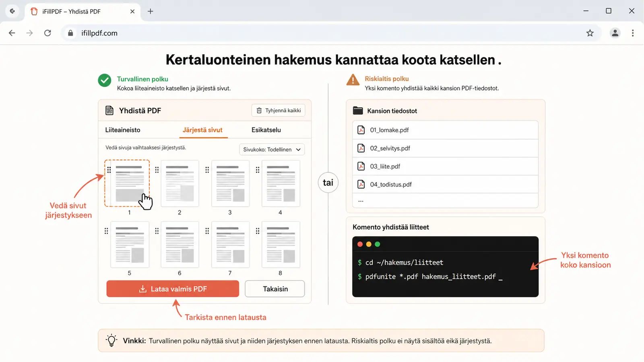
Task: Select 01_lomake.pdf in folder list
Action: pyautogui.click(x=445, y=130)
